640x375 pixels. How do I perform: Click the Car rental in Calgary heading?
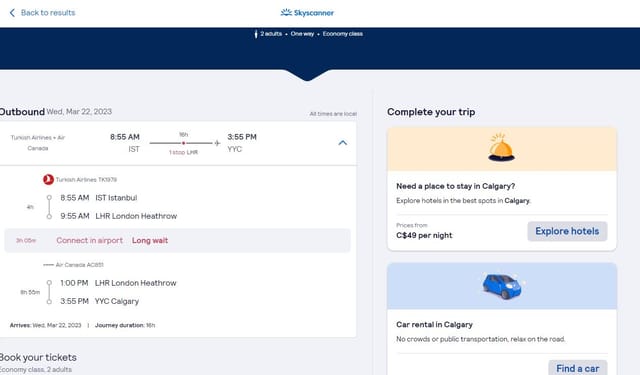click(434, 324)
